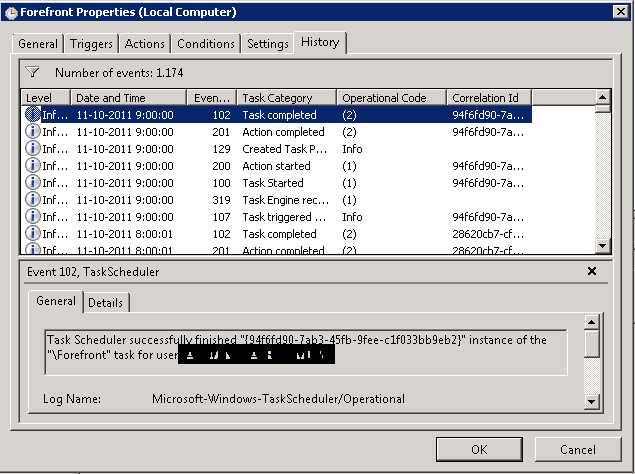Click correlation id 28620cb7-cf… of Task completed row

coord(488,234)
